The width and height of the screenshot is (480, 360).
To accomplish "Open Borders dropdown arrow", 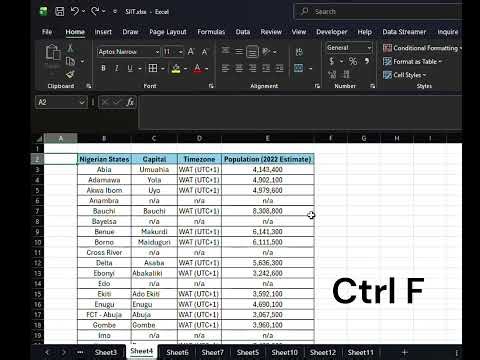I will 163,69.
